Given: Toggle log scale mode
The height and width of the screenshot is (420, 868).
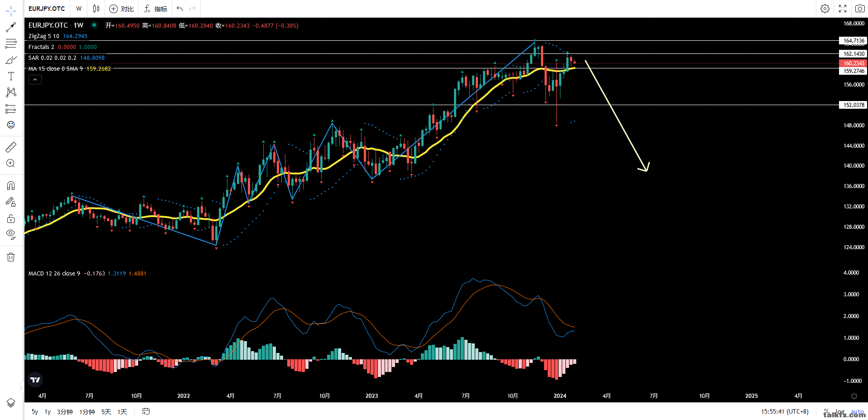Looking at the screenshot, I should 840,411.
